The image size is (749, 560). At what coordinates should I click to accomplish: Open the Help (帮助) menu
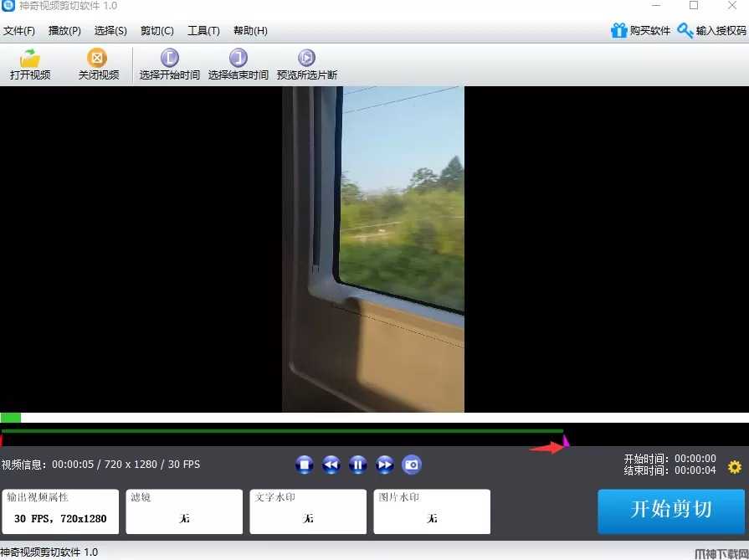pyautogui.click(x=250, y=31)
